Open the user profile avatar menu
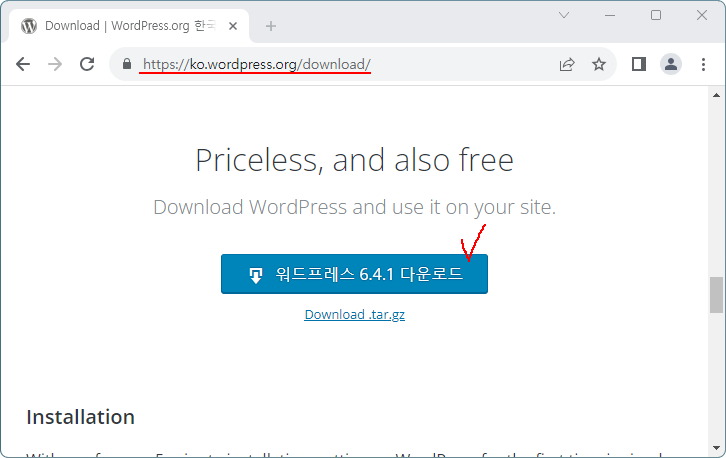 pos(670,64)
